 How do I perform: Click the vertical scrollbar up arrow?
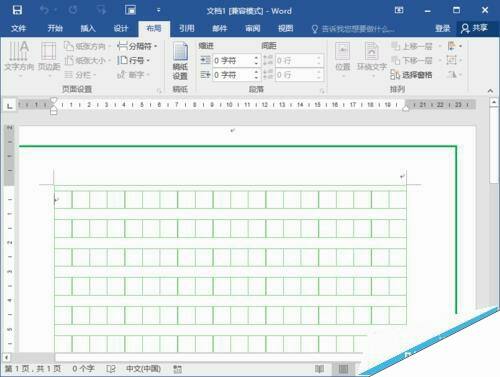494,102
